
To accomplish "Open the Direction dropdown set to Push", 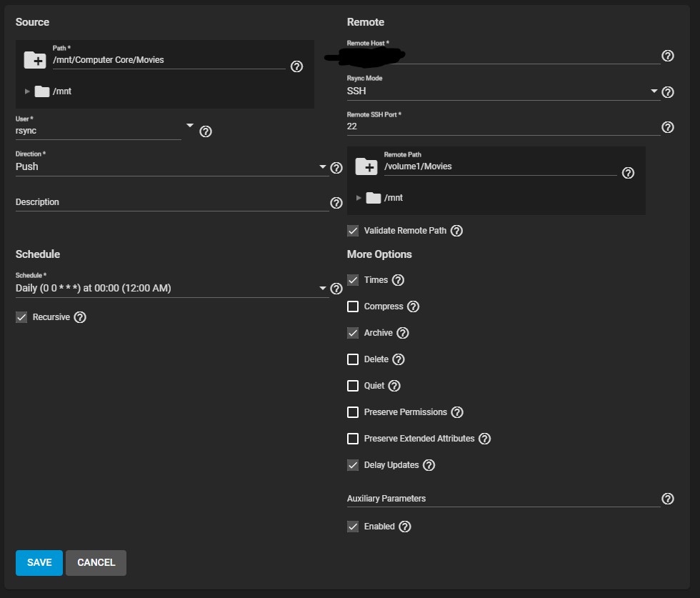I will (172, 166).
